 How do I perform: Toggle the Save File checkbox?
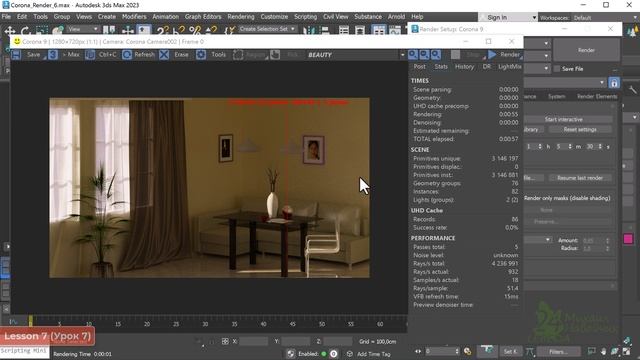pos(557,69)
